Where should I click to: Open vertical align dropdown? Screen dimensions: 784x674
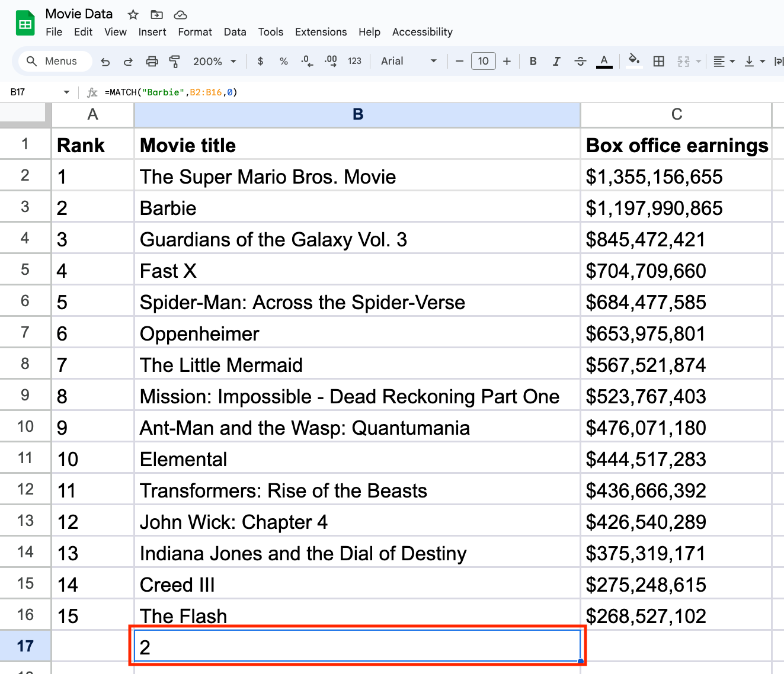click(754, 61)
